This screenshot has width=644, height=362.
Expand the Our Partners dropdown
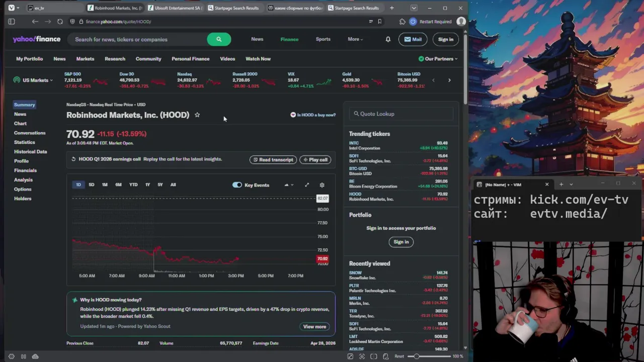point(438,59)
